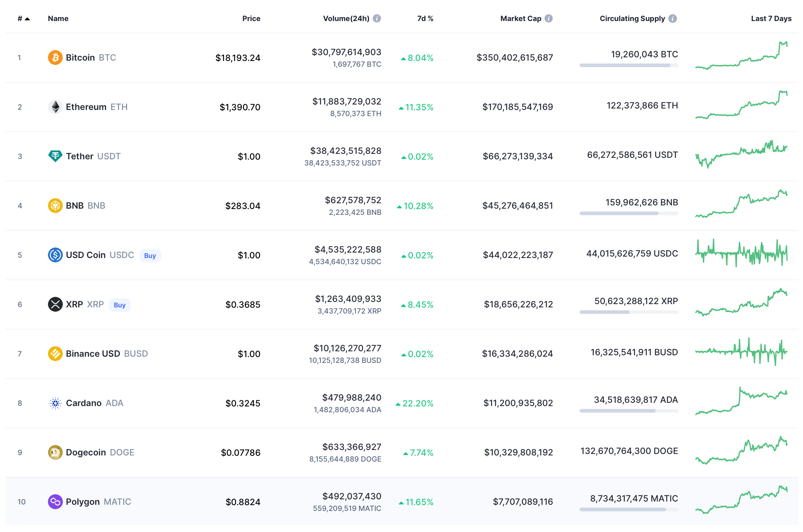Open the Cardano ADA link
This screenshot has height=532, width=803.
[x=94, y=403]
